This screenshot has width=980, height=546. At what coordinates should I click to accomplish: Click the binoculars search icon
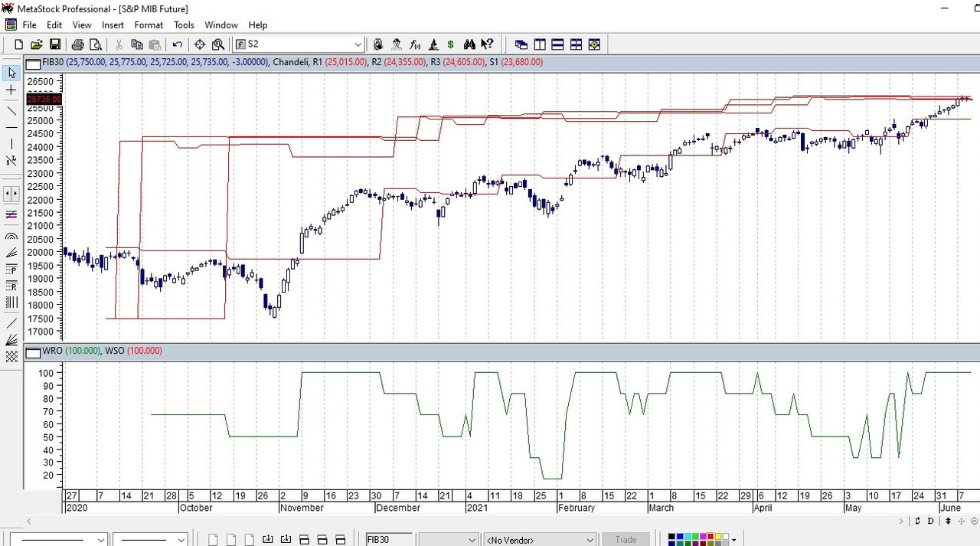click(x=469, y=44)
